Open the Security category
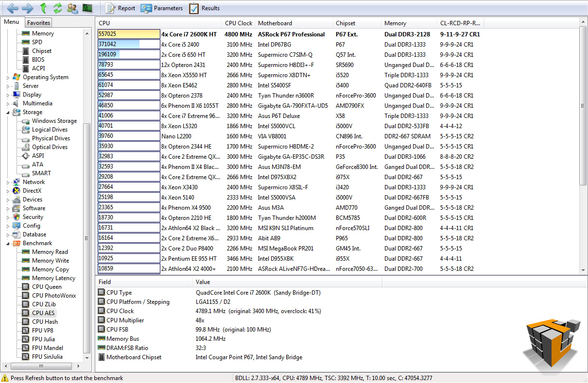Screen dimensions: 588x383 (x=33, y=217)
